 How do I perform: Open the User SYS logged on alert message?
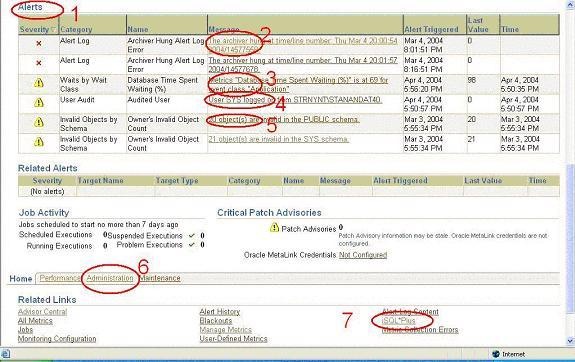click(x=295, y=100)
